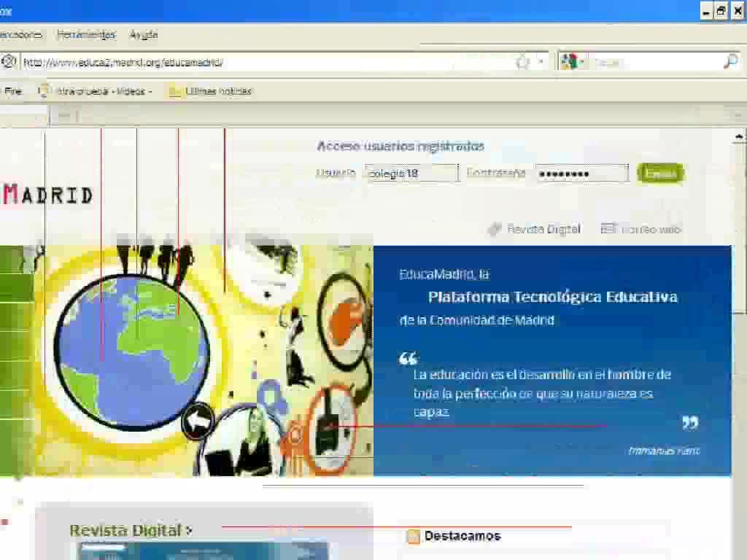Open the Herramientas menu
Image resolution: width=747 pixels, height=560 pixels.
86,34
